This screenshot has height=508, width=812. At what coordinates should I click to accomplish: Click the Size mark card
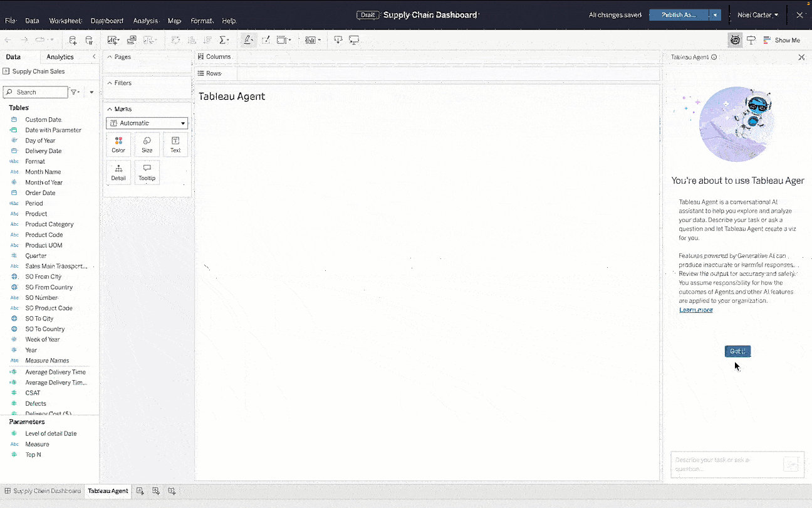[147, 144]
